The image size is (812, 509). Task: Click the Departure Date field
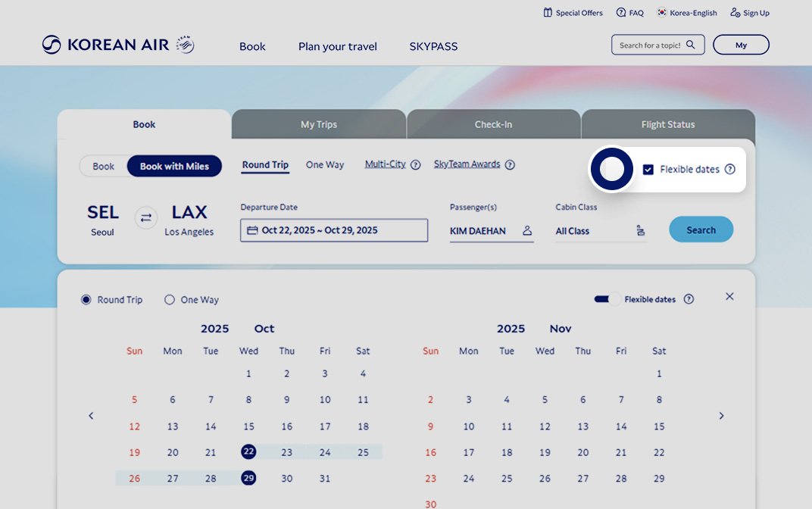coord(334,230)
